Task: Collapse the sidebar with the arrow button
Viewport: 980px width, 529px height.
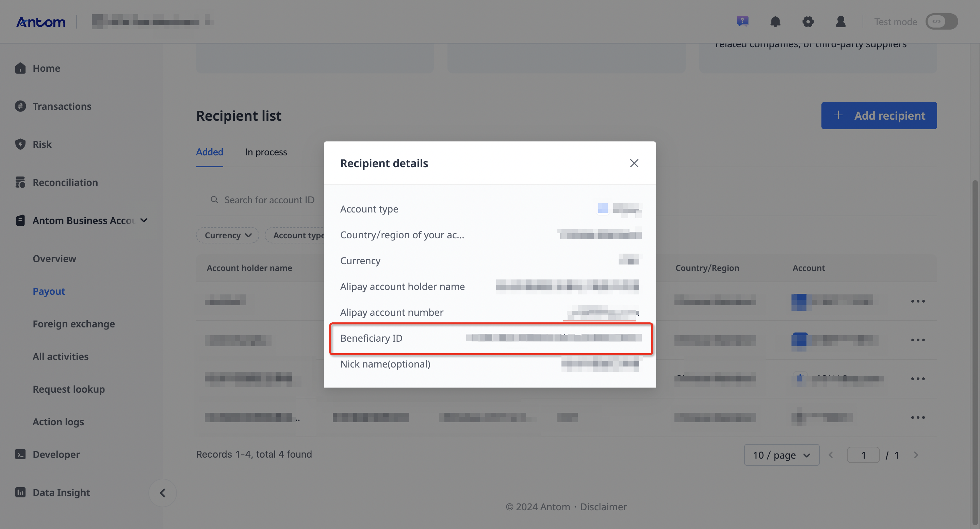Action: point(162,493)
